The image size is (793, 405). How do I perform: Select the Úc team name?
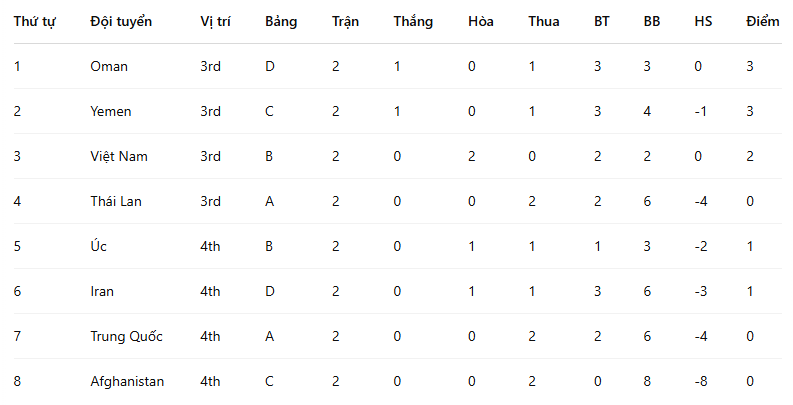(x=97, y=246)
